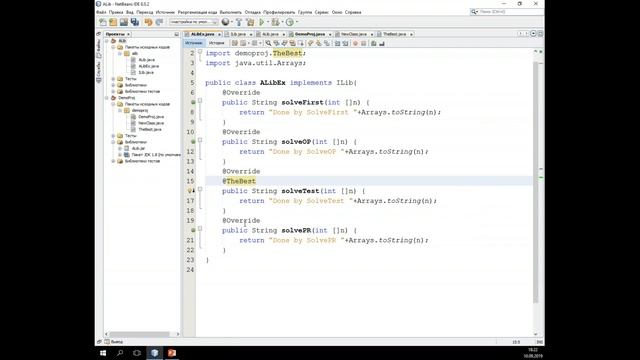Switch to the ILib.java editor tab
Viewport: 640px width, 360px height.
(x=238, y=34)
